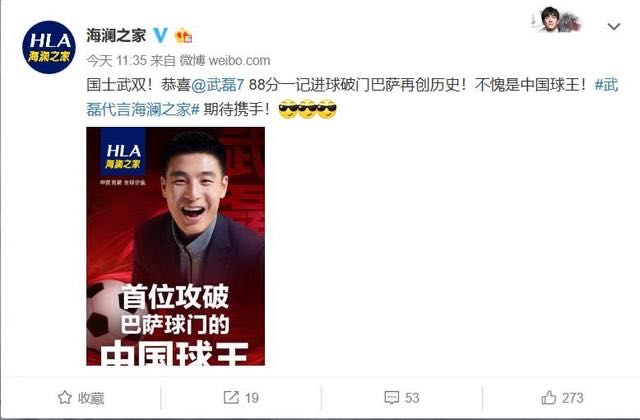The height and width of the screenshot is (420, 640).
Task: Open the HLA 海澜之家 profile avatar
Action: click(x=49, y=47)
